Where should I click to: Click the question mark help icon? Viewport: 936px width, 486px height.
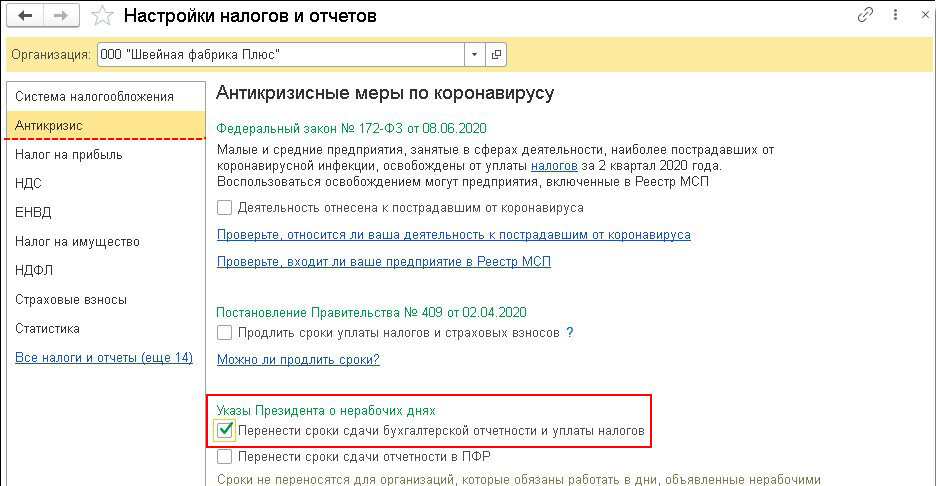570,332
